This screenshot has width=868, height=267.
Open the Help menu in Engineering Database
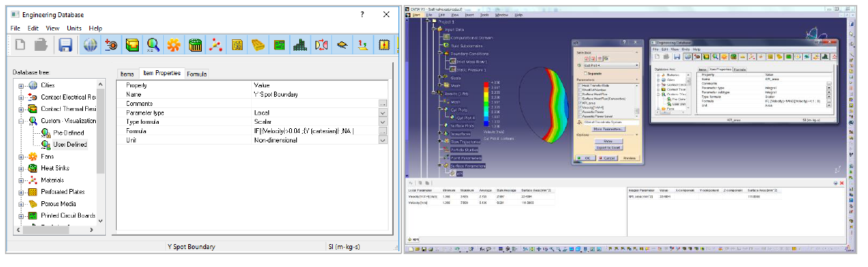(95, 28)
